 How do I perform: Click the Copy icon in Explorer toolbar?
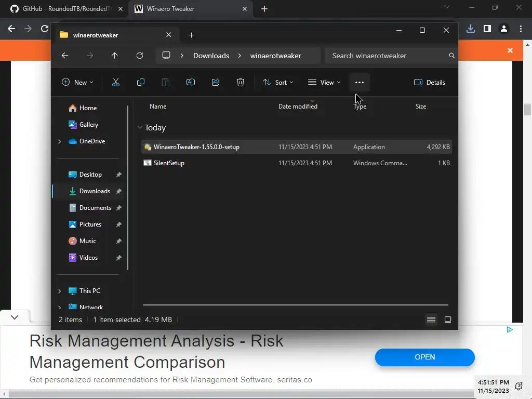pos(140,82)
